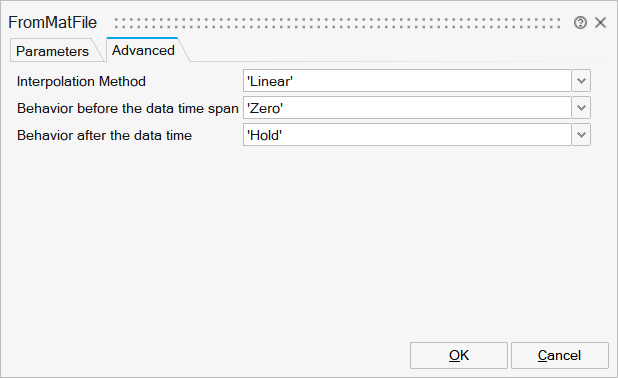Screen dimensions: 618x378
Task: Confirm settings with the OK button
Action: [x=459, y=356]
